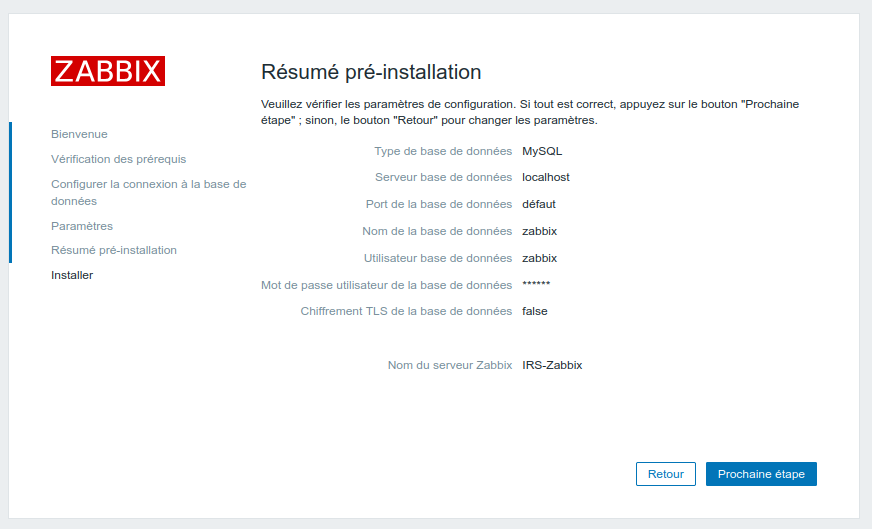
Task: Select Résumé pré-installation sidebar step
Action: (114, 250)
